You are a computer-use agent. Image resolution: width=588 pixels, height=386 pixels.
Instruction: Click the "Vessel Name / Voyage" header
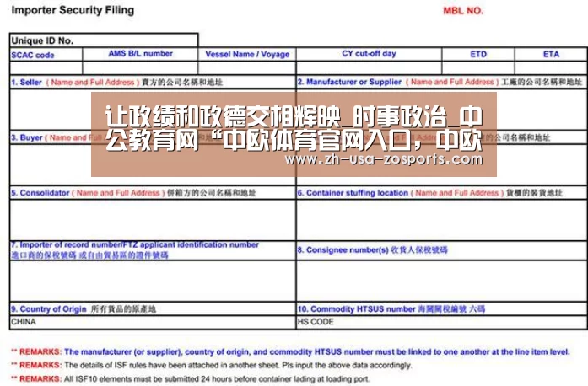tap(247, 54)
